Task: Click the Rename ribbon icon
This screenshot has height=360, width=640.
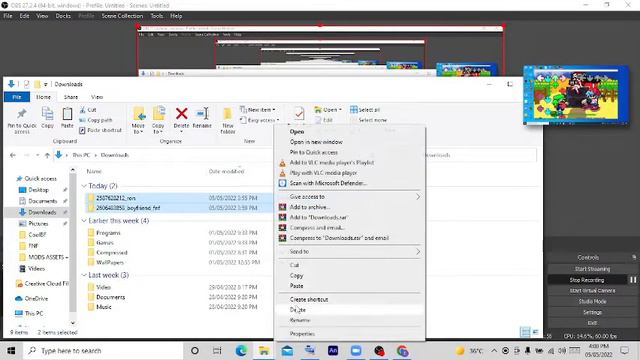Action: pos(202,118)
